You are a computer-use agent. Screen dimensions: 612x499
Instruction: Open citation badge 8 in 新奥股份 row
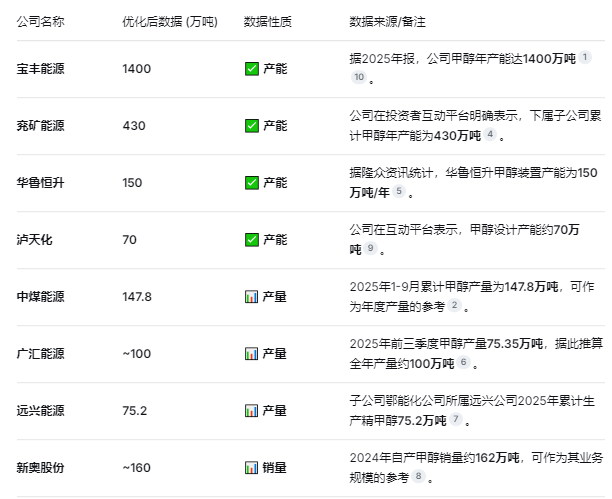pos(418,476)
